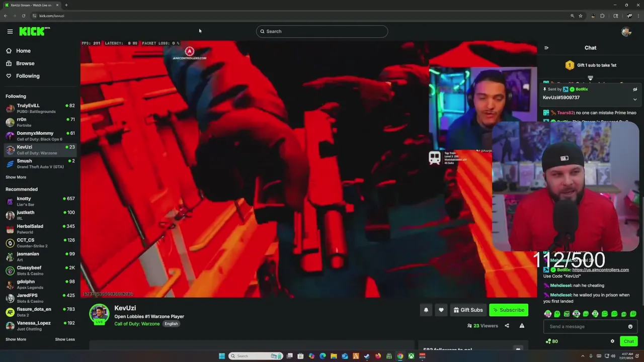Click Gift Subs button
Screen dimensions: 644x362
pos(468,310)
